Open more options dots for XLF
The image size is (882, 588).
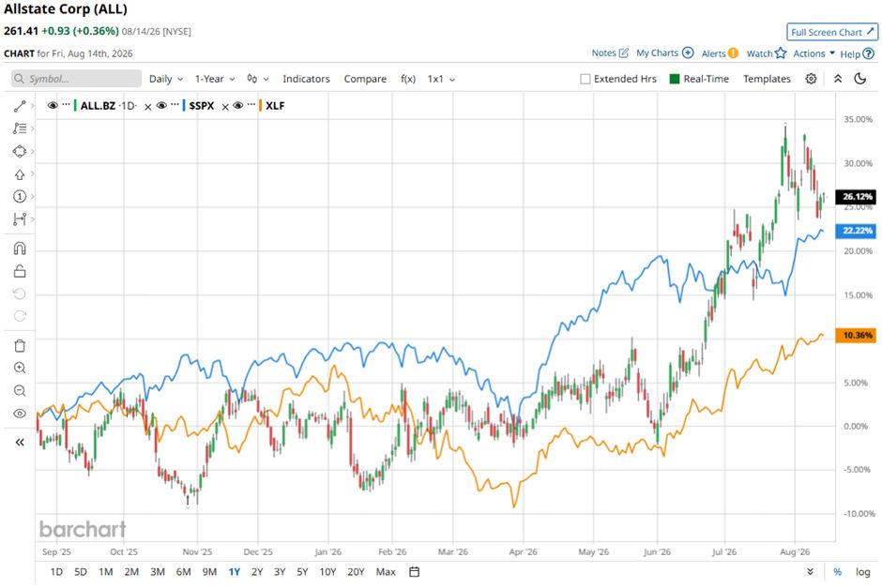click(x=251, y=104)
